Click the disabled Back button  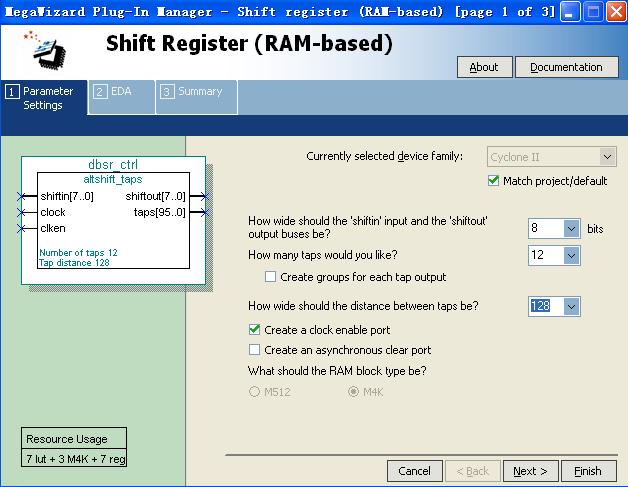click(x=473, y=471)
